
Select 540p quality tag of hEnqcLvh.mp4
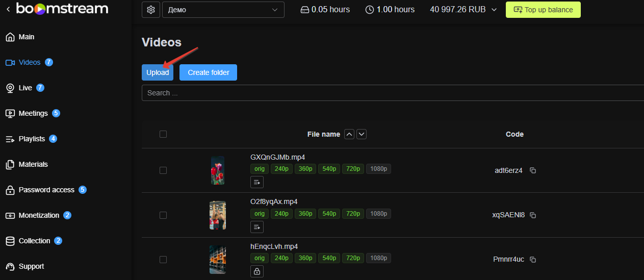(329, 258)
